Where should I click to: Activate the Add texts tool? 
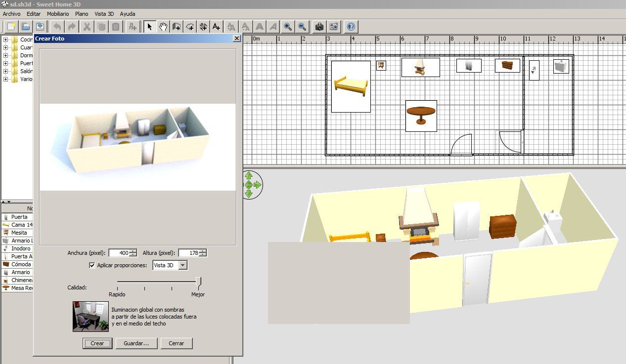(216, 27)
